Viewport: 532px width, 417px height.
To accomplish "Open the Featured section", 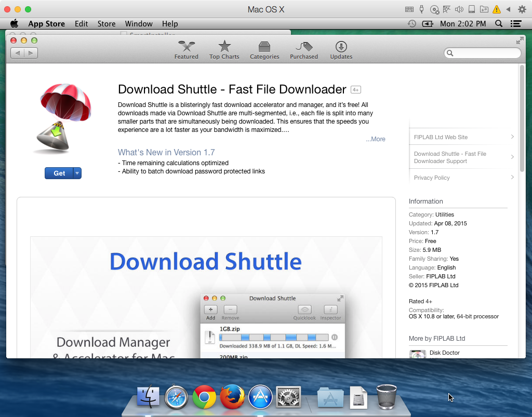I will (187, 50).
